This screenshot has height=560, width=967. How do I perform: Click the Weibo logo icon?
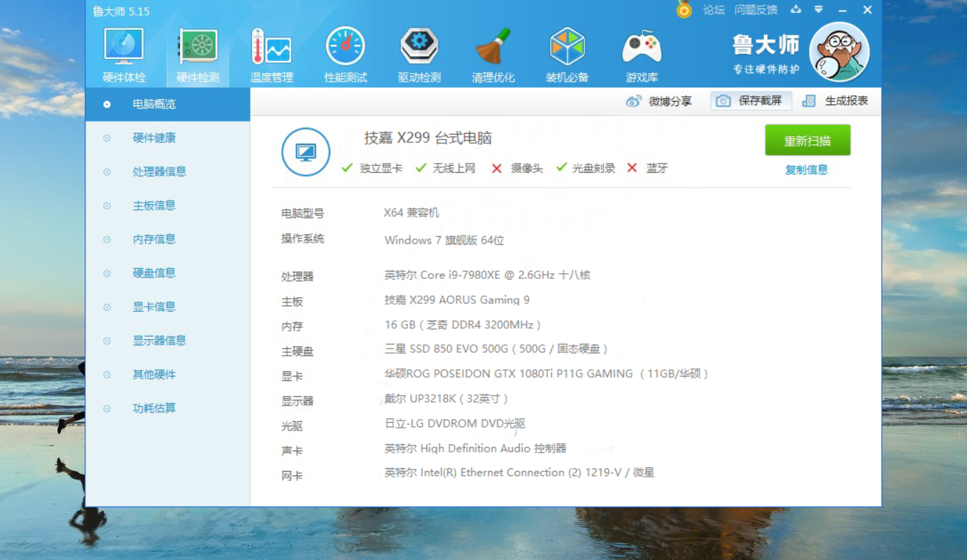click(634, 101)
